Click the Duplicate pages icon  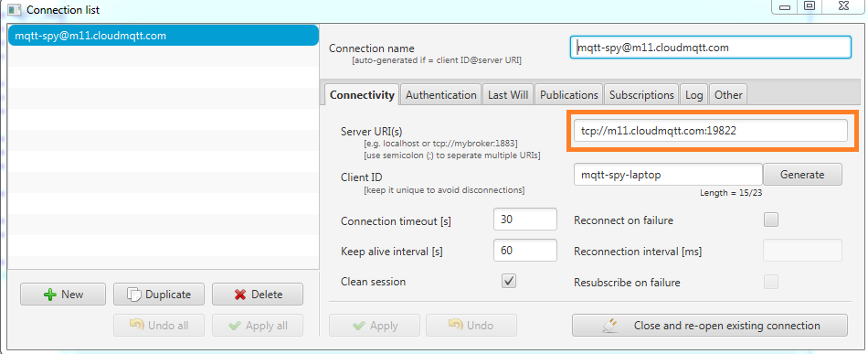pos(134,295)
